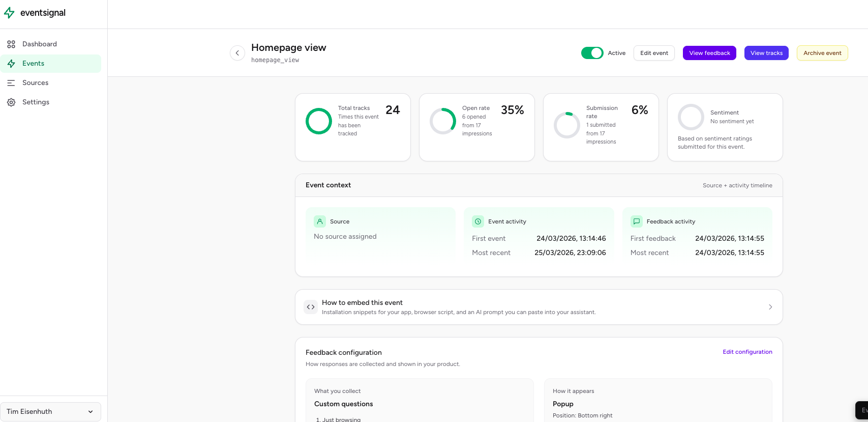Image resolution: width=868 pixels, height=422 pixels.
Task: Open the Tim Eisenhuth account dropdown
Action: 50,412
